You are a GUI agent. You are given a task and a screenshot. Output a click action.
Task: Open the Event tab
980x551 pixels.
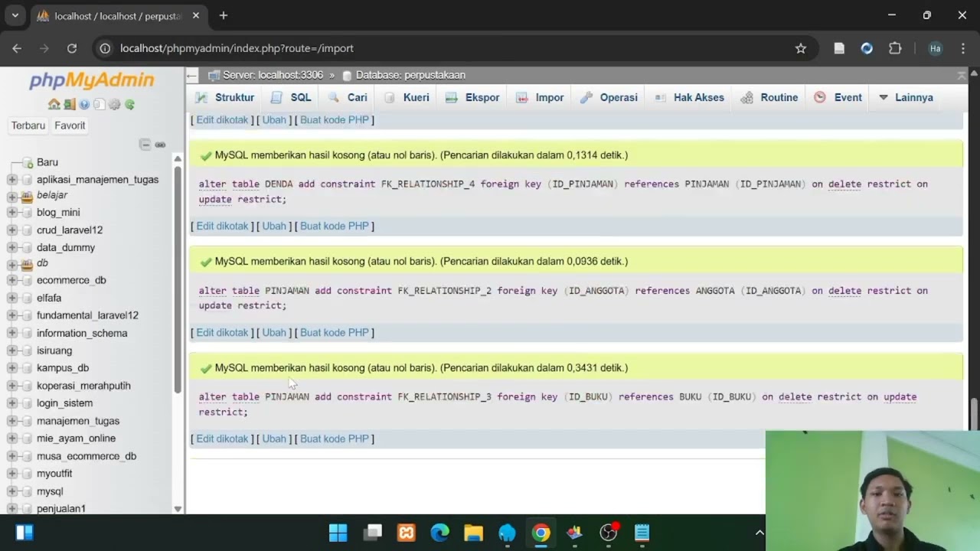838,97
